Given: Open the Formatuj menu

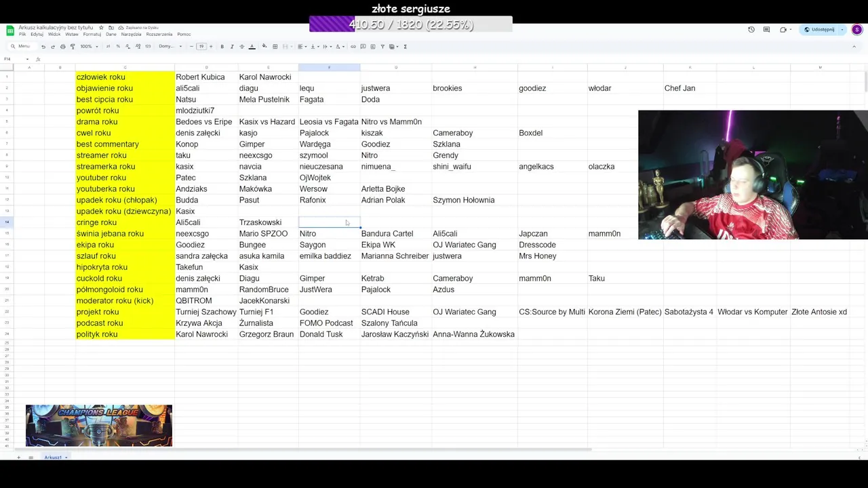Looking at the screenshot, I should pyautogui.click(x=92, y=35).
